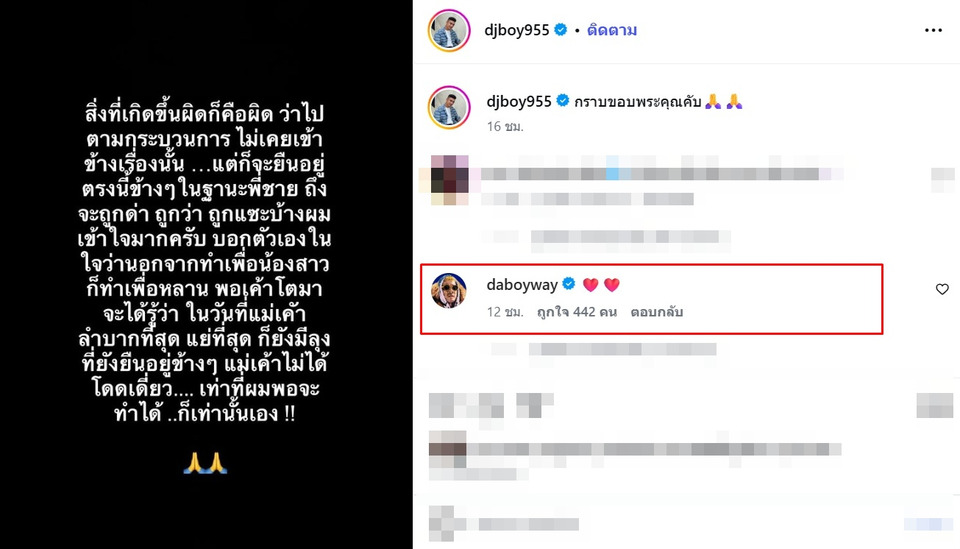The width and height of the screenshot is (960, 549).
Task: Click the red heart emojis in daboyway comment
Action: click(601, 285)
